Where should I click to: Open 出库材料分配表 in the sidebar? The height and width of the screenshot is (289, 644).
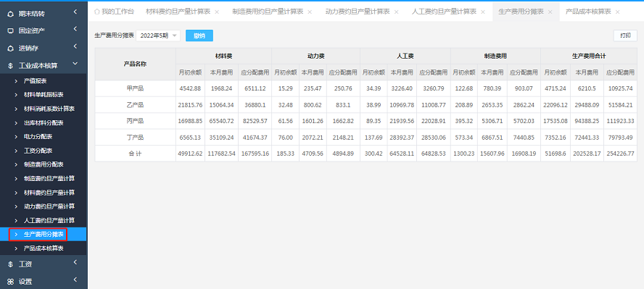click(43, 123)
